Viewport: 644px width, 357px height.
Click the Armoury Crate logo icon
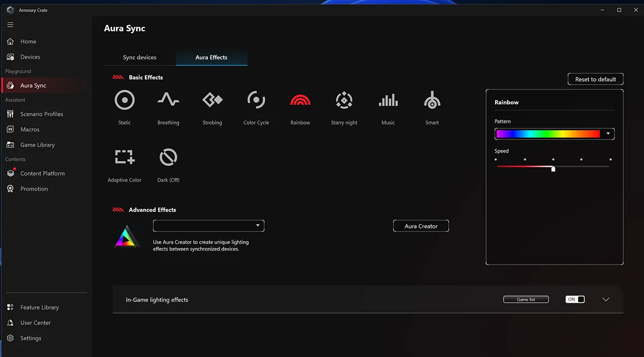(10, 10)
